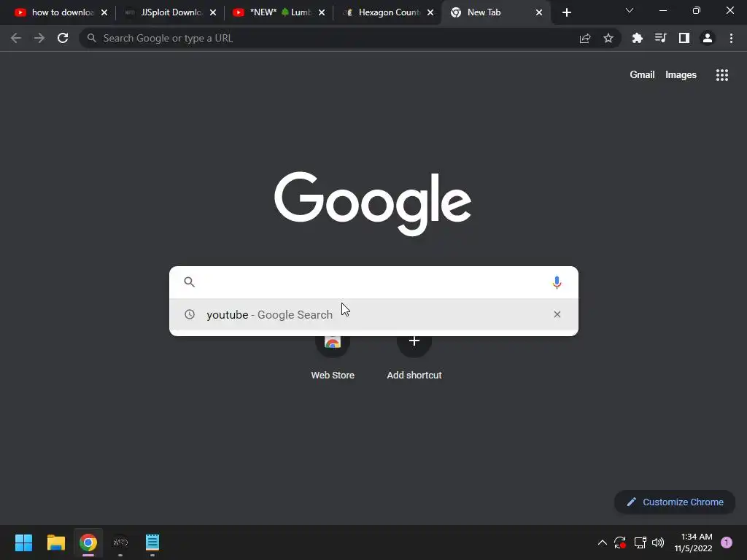Open a new tab with plus button
The height and width of the screenshot is (560, 747).
(566, 12)
